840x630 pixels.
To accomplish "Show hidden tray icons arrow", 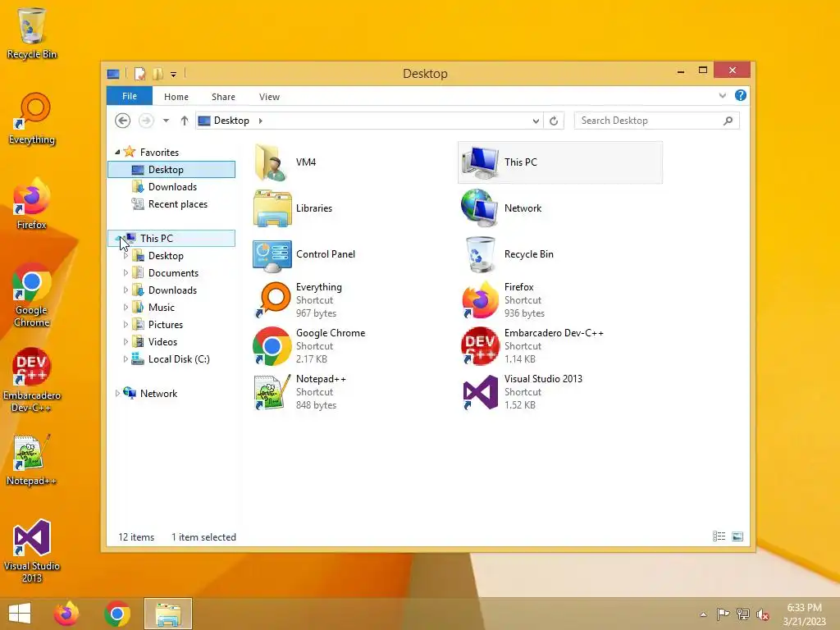I will [x=703, y=614].
